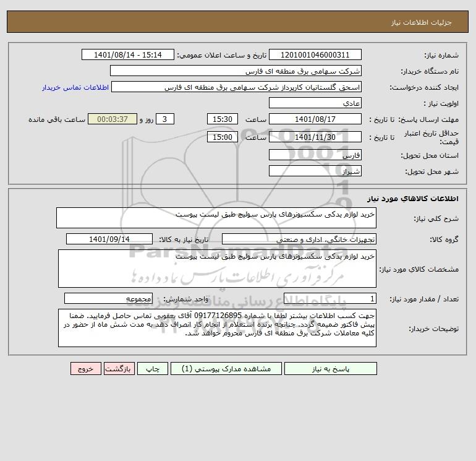
Task: Click the شرح کلی نیاز label
Action: pos(436,218)
